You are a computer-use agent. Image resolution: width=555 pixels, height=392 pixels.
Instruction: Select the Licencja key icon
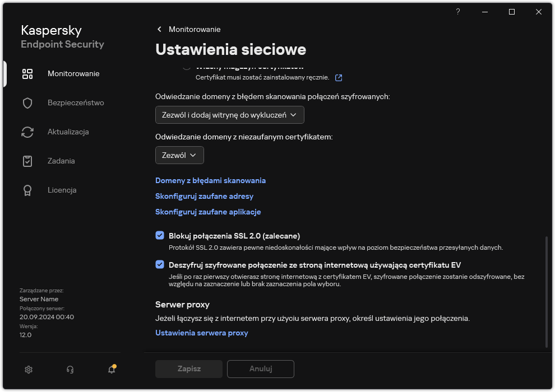point(27,190)
